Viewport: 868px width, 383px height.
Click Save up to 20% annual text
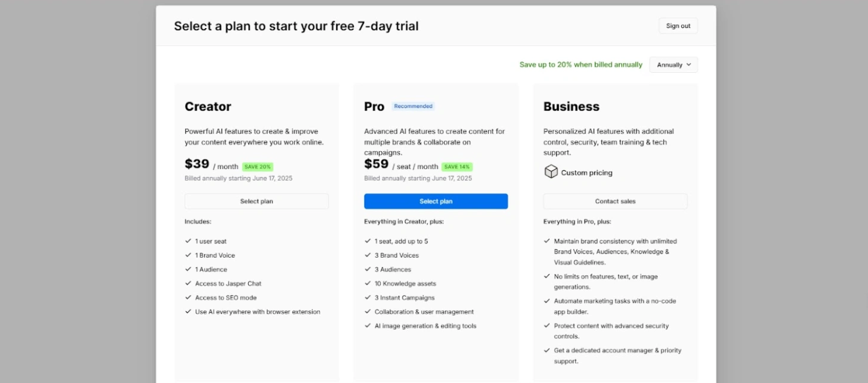pyautogui.click(x=580, y=65)
